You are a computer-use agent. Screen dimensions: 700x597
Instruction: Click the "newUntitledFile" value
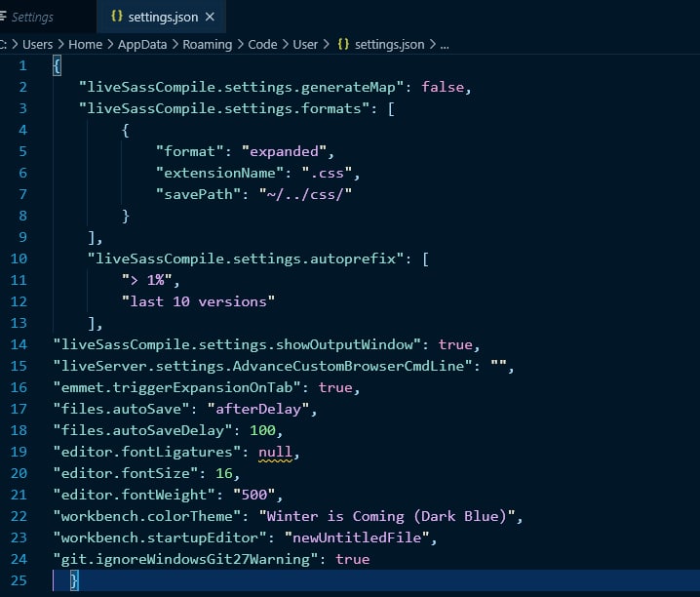point(357,537)
